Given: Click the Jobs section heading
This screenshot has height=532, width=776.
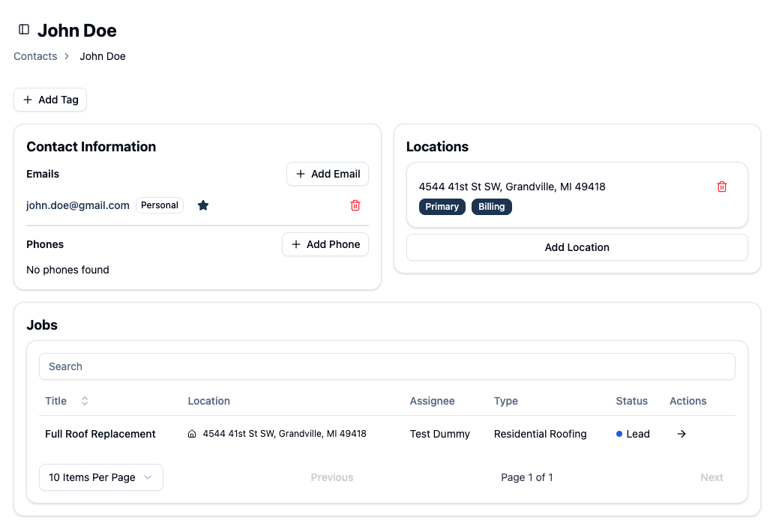Looking at the screenshot, I should (x=42, y=325).
